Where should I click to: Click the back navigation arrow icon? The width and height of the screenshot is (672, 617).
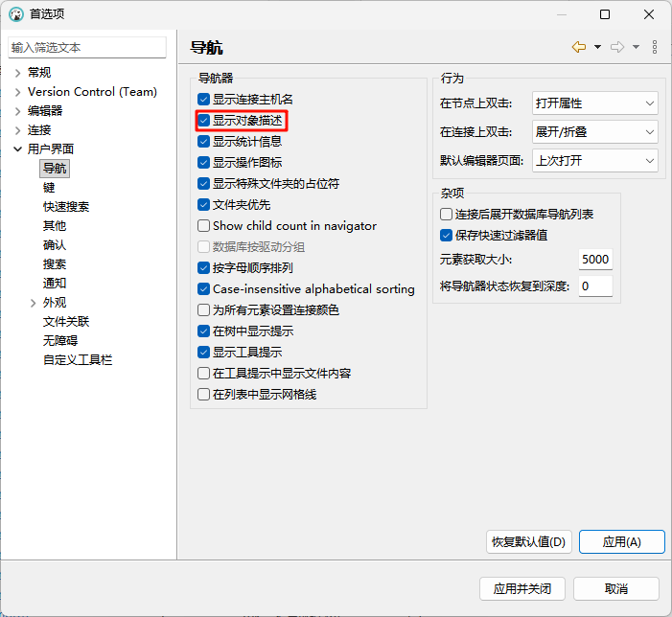pos(579,47)
